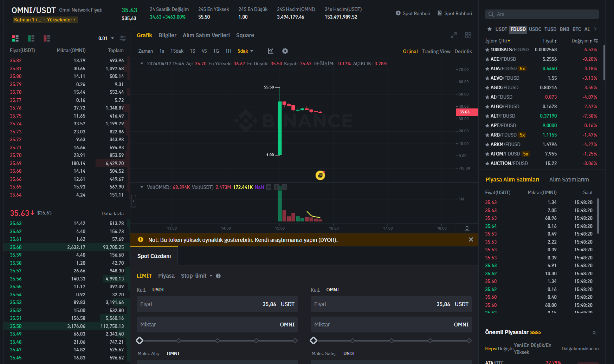Show only sell orders in order book
The height and width of the screenshot is (364, 614).
[x=47, y=38]
